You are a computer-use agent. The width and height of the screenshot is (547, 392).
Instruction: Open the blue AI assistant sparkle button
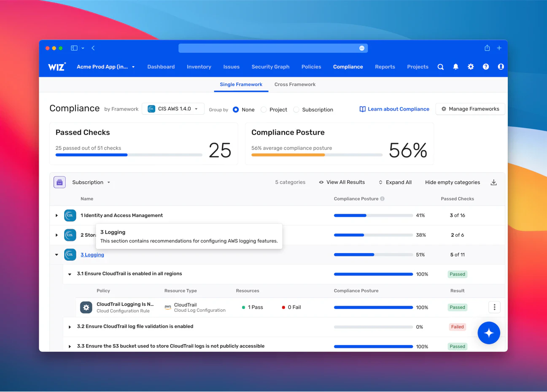pyautogui.click(x=489, y=333)
